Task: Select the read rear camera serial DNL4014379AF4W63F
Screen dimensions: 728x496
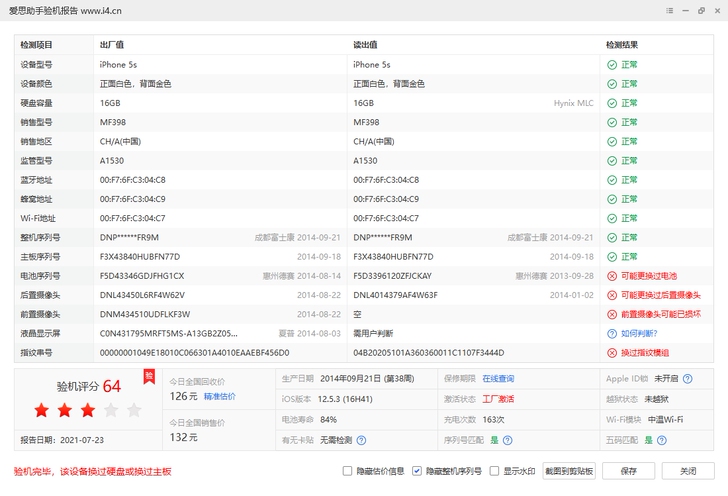Action: point(396,295)
